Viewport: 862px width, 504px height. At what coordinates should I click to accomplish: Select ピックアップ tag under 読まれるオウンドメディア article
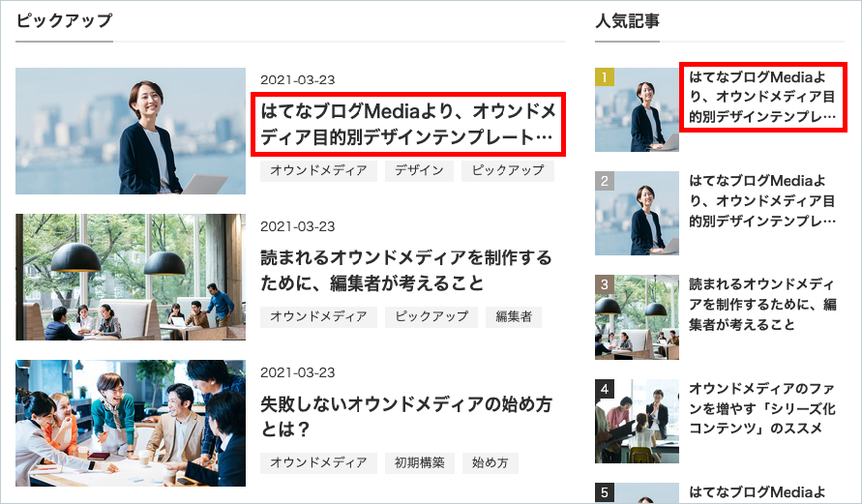pyautogui.click(x=431, y=316)
